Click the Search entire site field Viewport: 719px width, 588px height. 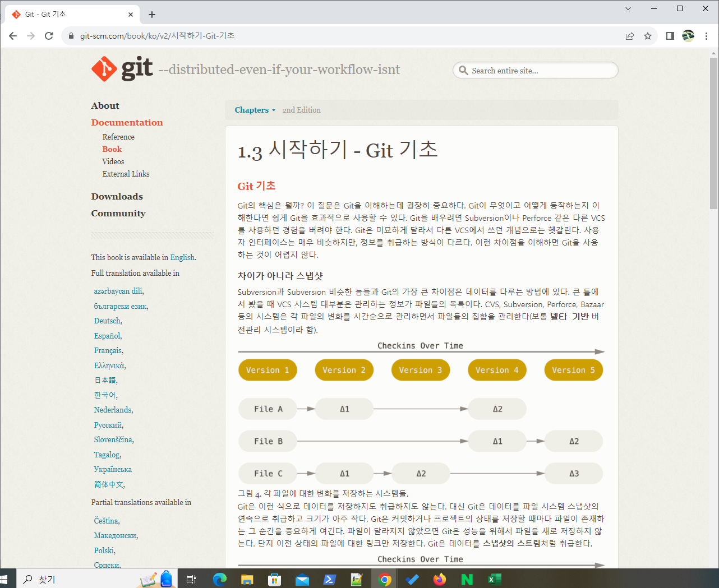pos(535,70)
